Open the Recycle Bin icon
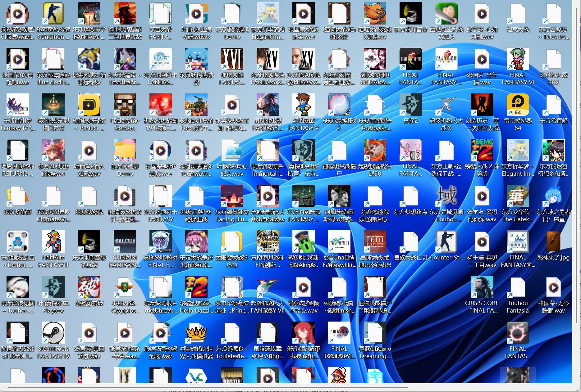 coord(18,241)
